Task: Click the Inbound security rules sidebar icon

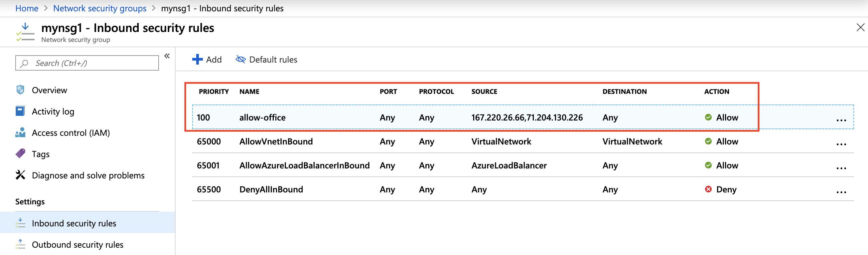Action: click(20, 223)
